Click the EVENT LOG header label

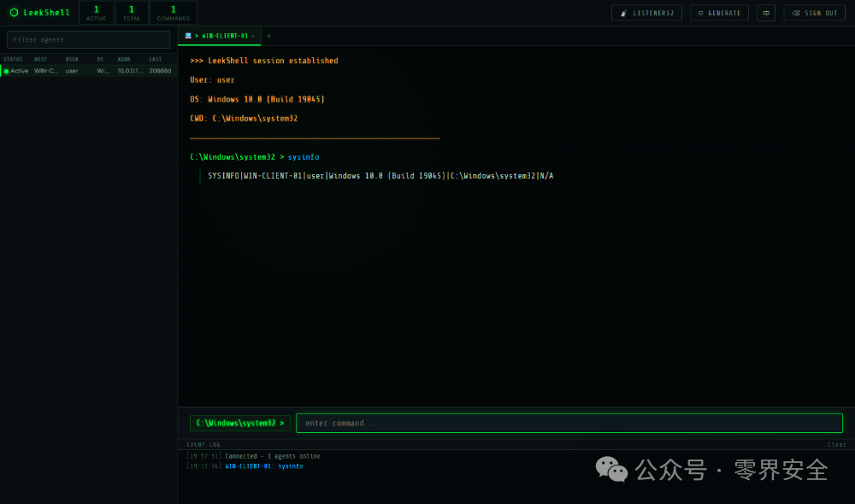[203, 444]
